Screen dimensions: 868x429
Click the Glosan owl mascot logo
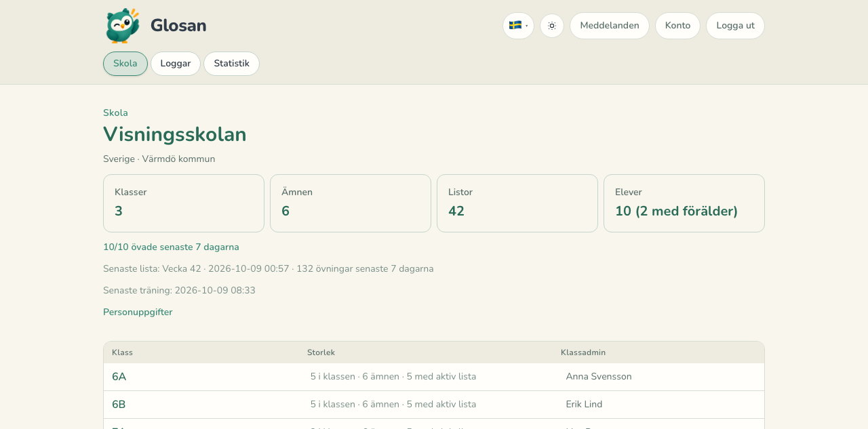123,26
